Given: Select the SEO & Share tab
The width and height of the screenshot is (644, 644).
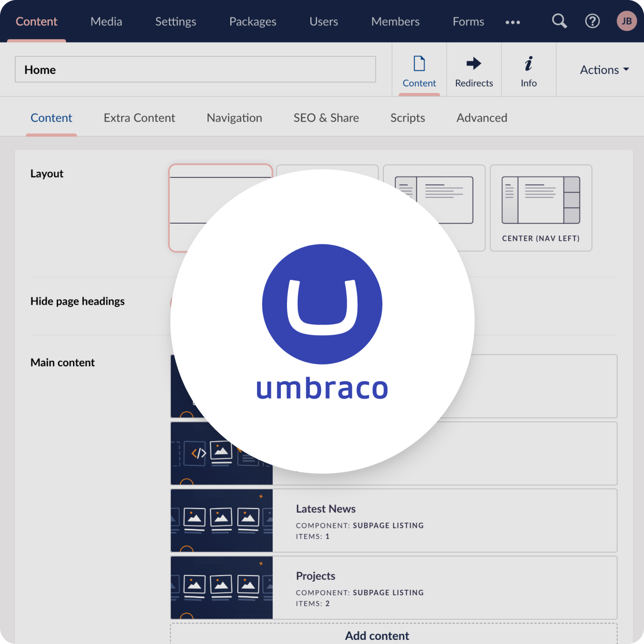Looking at the screenshot, I should (326, 118).
